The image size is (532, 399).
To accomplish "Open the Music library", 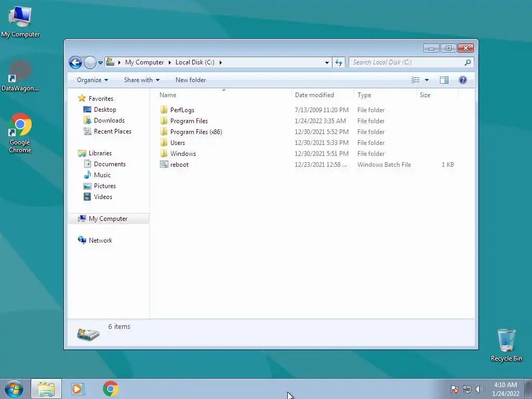I will pyautogui.click(x=102, y=175).
